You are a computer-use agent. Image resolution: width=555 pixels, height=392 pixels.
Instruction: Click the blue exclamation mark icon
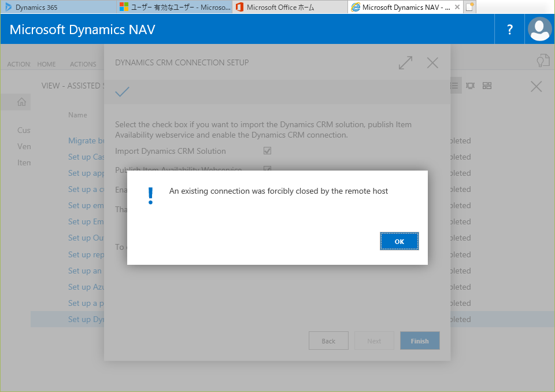150,196
